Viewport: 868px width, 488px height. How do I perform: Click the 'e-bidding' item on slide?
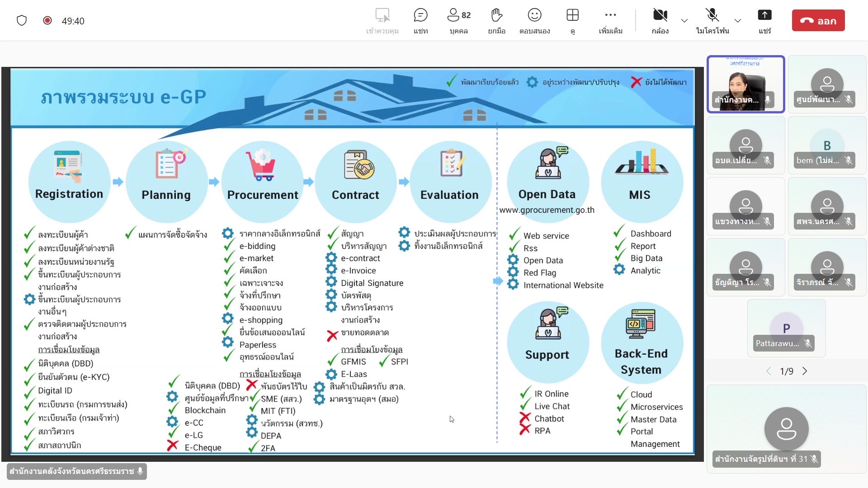click(257, 246)
